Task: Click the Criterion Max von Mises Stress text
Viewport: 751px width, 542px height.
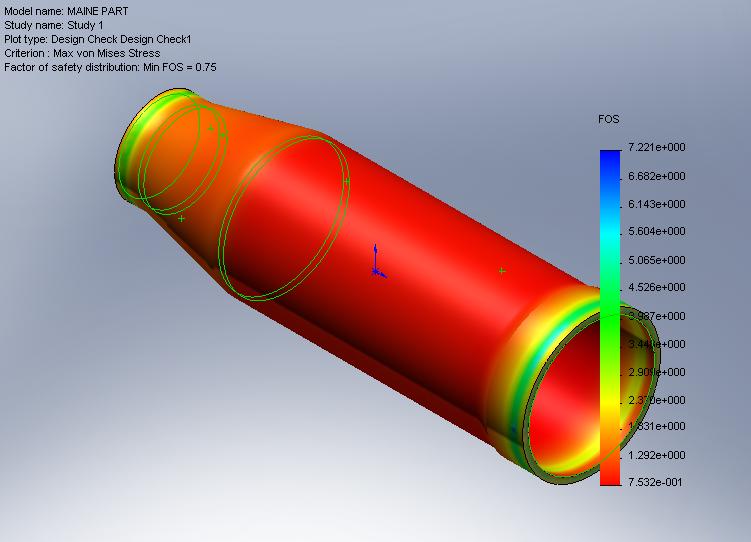Action: (x=82, y=53)
